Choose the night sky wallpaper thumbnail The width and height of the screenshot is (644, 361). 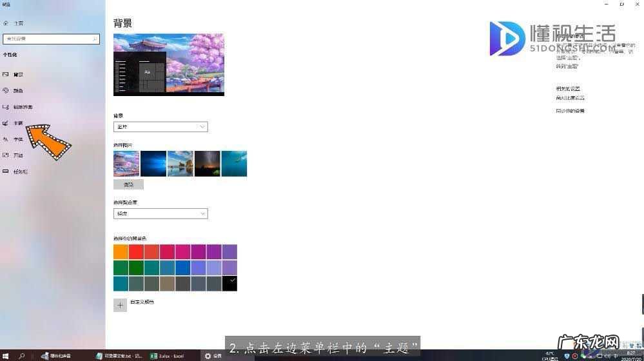(208, 164)
